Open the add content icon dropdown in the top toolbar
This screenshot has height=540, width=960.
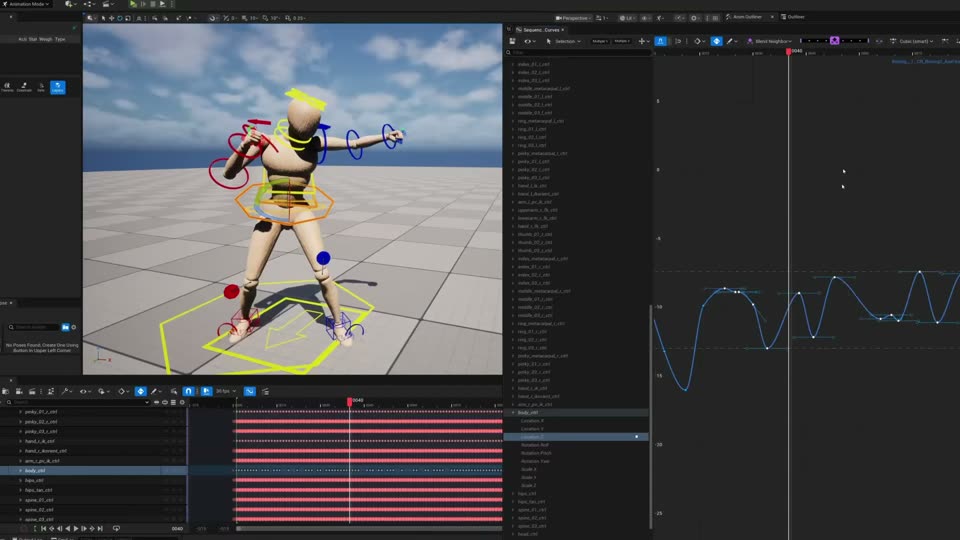[x=70, y=4]
